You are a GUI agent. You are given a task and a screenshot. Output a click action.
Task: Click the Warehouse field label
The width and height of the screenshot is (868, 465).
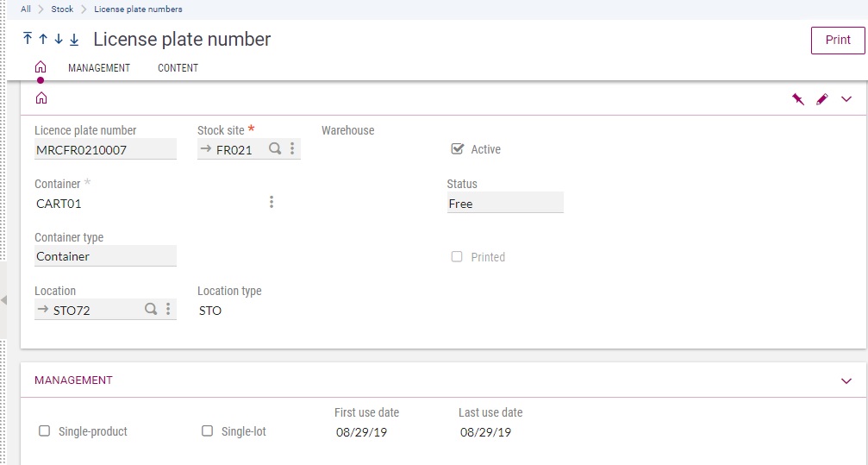(x=347, y=130)
